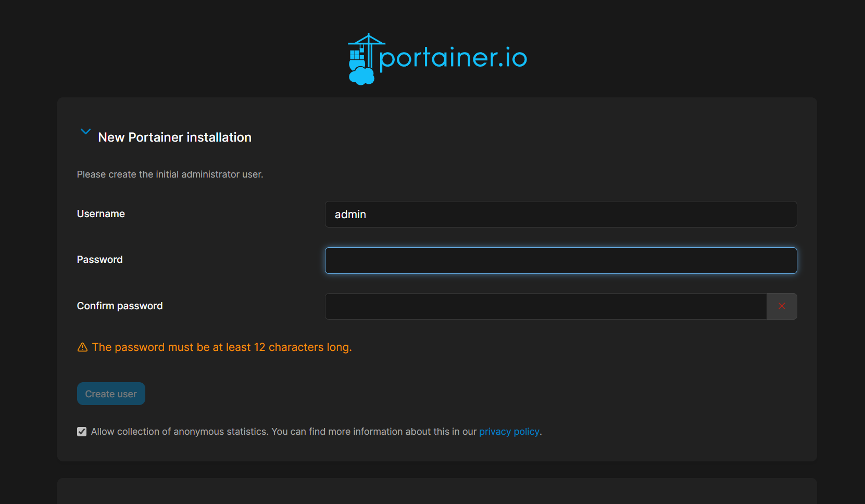Collapse the New Portainer installation section
The width and height of the screenshot is (865, 504).
tap(85, 132)
